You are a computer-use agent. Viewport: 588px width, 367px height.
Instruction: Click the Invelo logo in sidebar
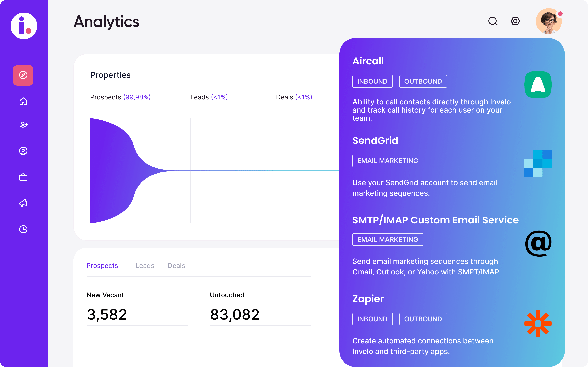[x=24, y=26]
